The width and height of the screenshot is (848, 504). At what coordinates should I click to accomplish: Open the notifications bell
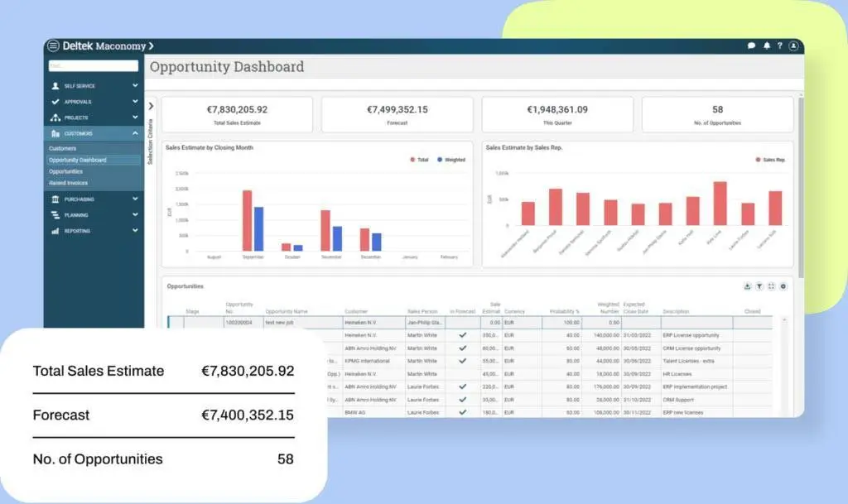(766, 46)
